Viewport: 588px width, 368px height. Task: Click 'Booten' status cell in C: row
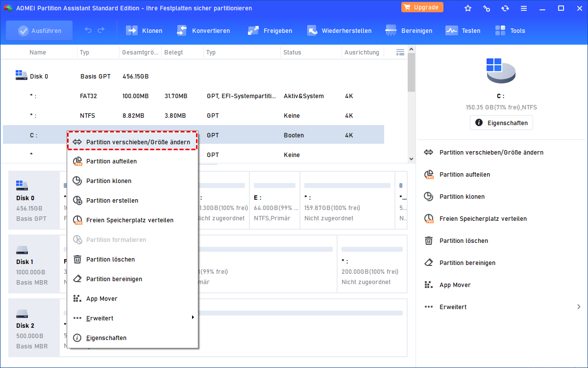294,135
